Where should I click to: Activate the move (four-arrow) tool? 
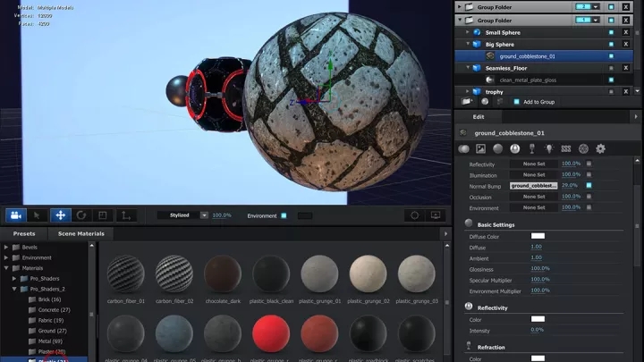click(x=60, y=215)
